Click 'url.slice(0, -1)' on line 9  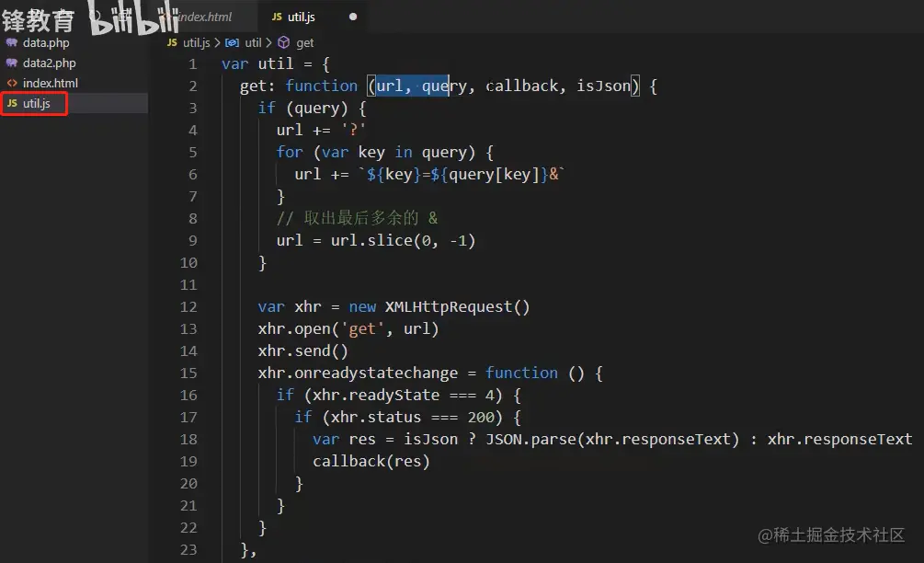tap(403, 240)
